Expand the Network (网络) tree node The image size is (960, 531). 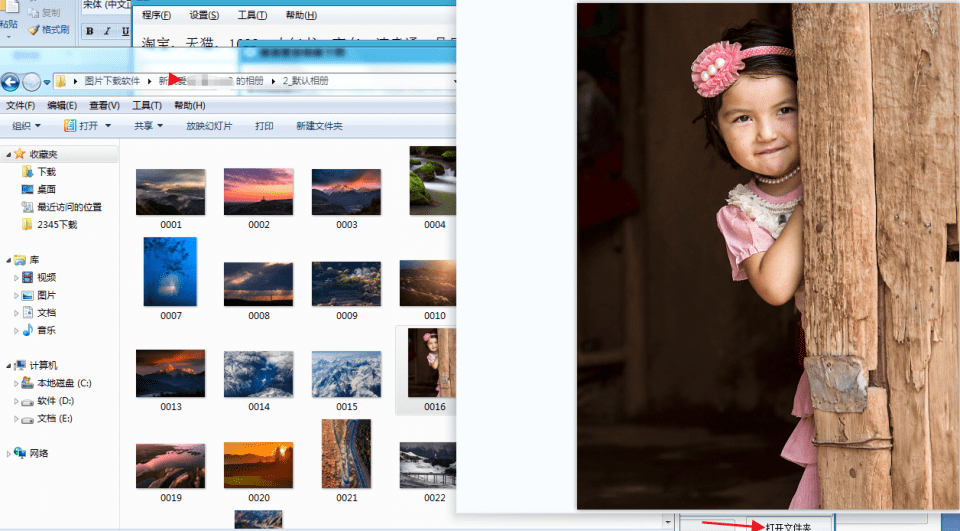point(9,454)
